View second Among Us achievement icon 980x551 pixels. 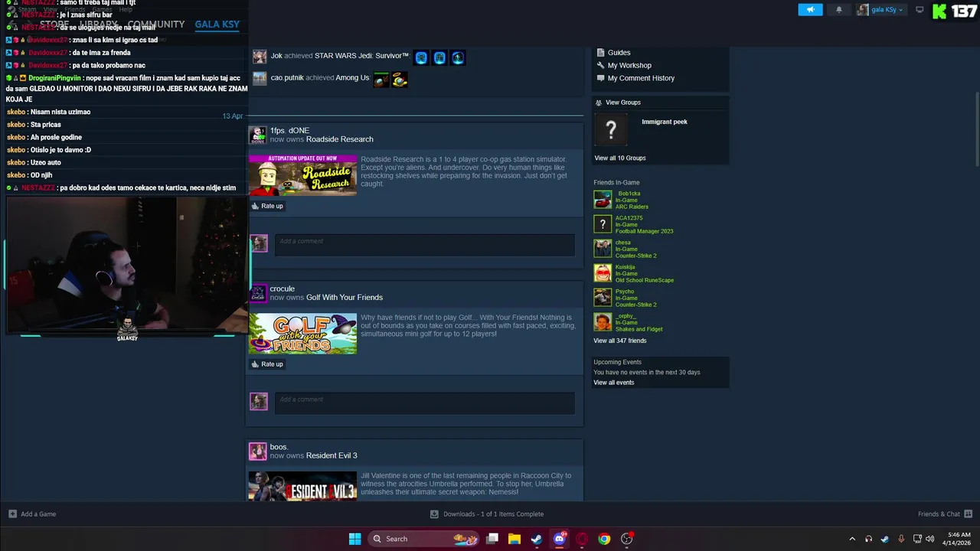click(x=400, y=80)
